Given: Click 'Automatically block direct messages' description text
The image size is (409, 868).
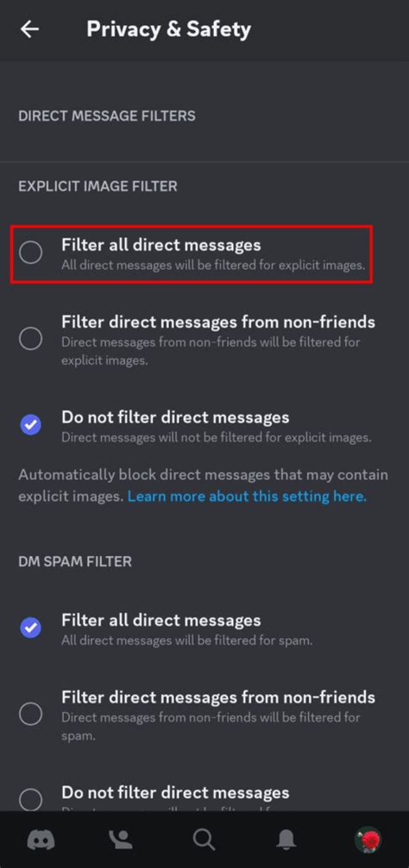Looking at the screenshot, I should pyautogui.click(x=203, y=485).
